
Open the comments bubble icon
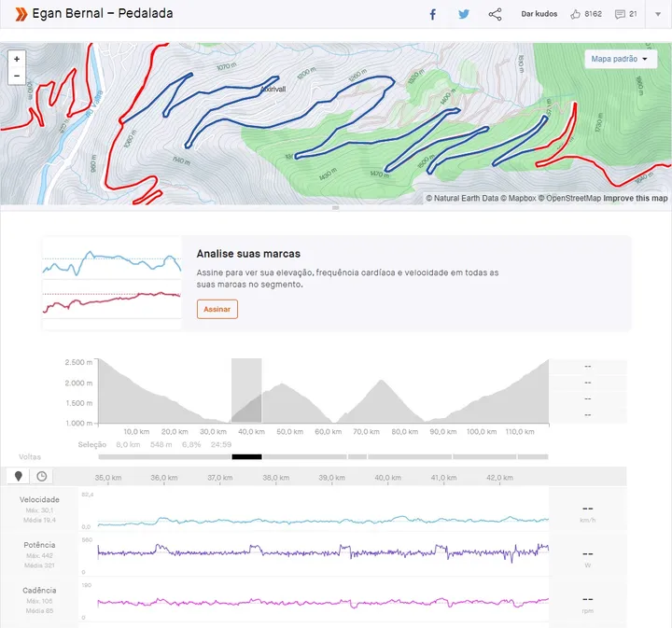[x=620, y=14]
